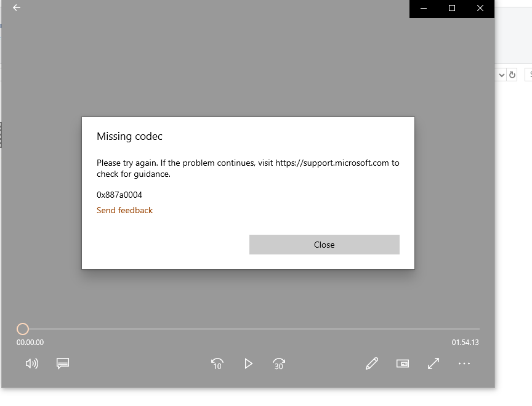Close the video player window
The image size is (532, 406).
tap(480, 8)
